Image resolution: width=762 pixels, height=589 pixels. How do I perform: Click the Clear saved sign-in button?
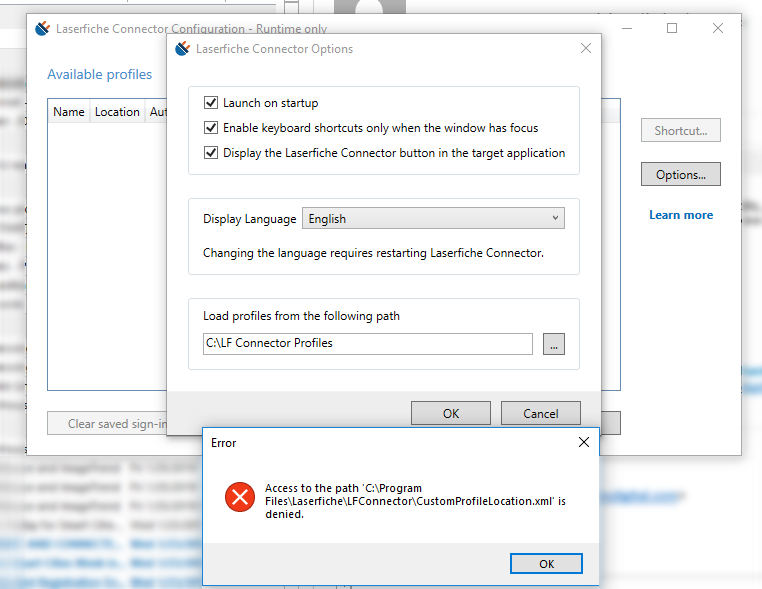click(107, 423)
